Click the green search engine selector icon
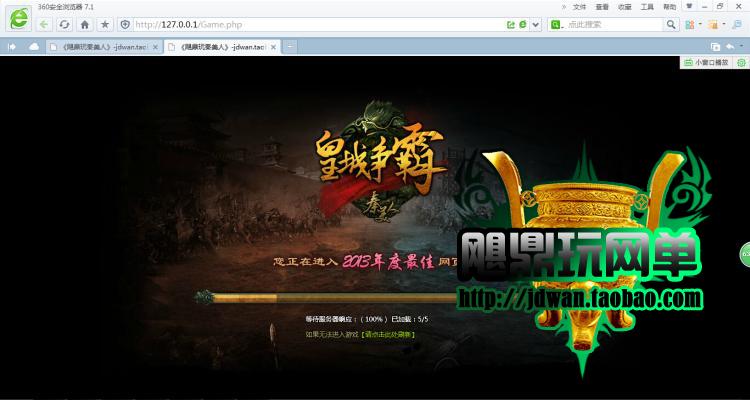This screenshot has height=400, width=750. pyautogui.click(x=556, y=24)
